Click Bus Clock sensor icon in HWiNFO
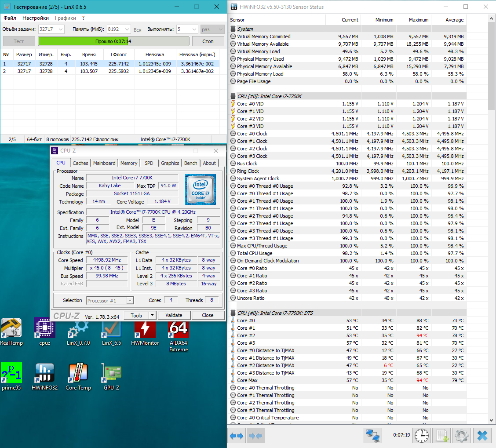The width and height of the screenshot is (496, 448). click(x=233, y=164)
